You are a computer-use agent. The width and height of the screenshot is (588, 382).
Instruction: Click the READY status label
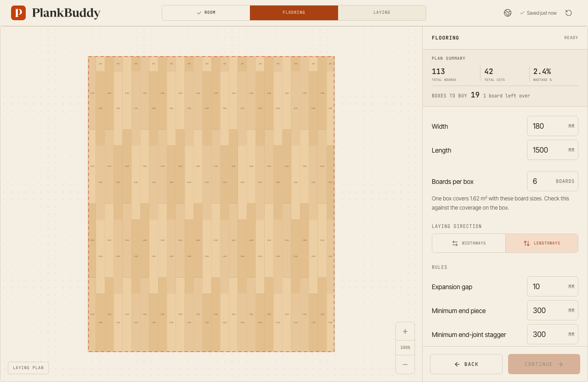point(571,38)
